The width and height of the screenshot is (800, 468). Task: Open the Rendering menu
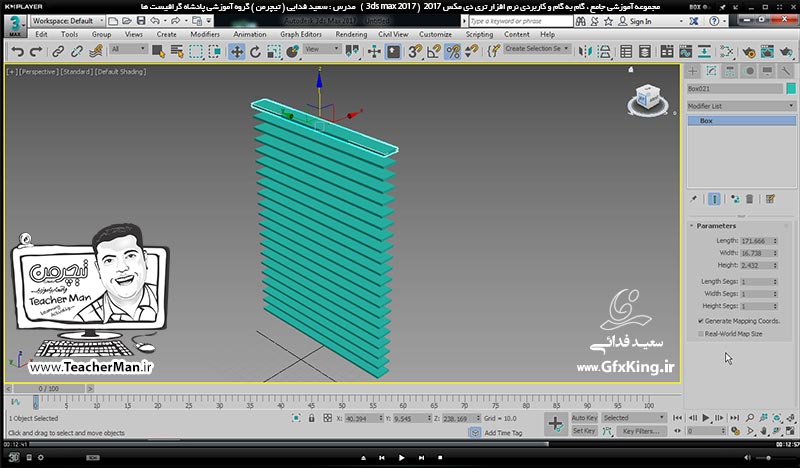pyautogui.click(x=351, y=34)
